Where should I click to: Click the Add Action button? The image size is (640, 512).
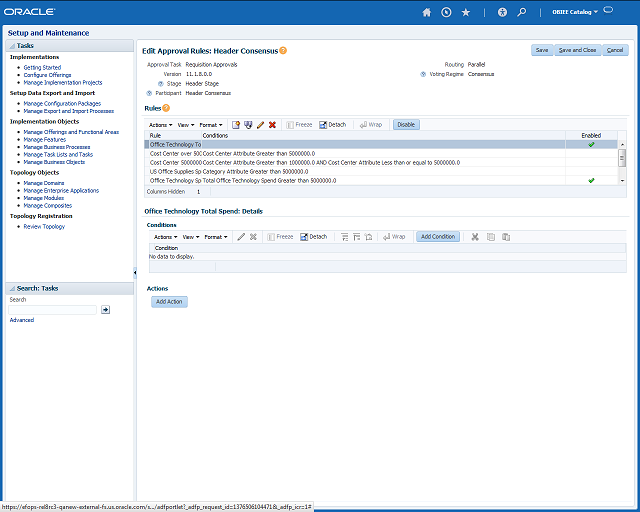tap(169, 302)
